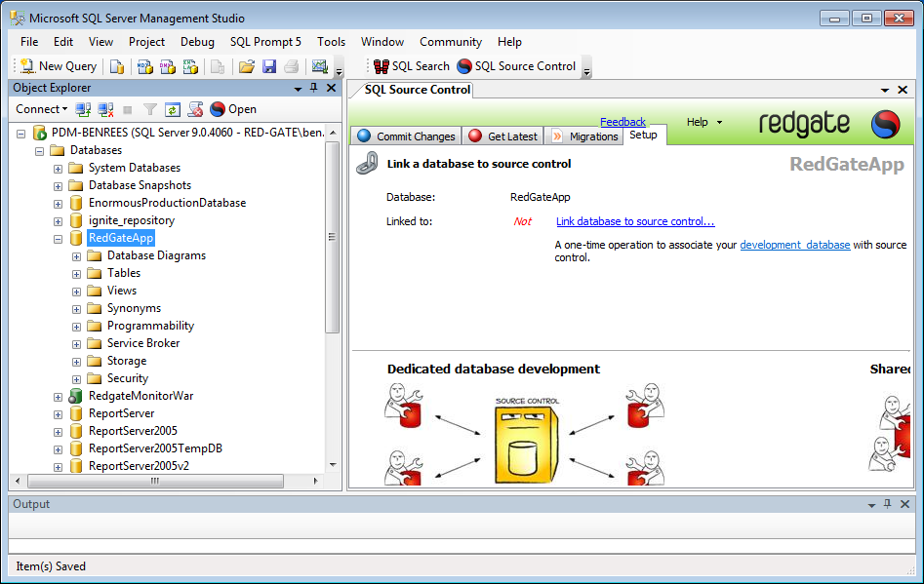Click the Activity Monitor toolbar icon

(319, 66)
